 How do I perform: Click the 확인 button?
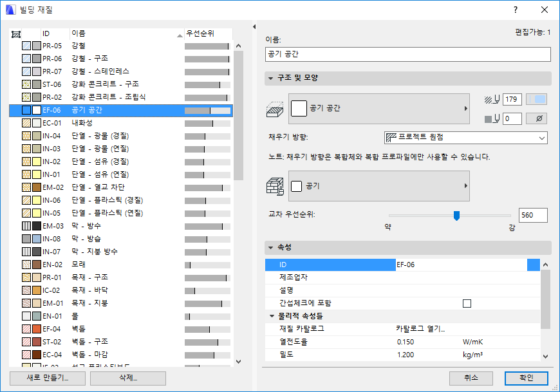pos(527,378)
